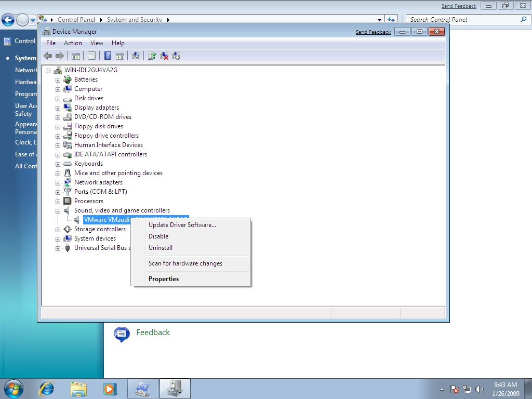This screenshot has height=399, width=532.
Task: Click the Show desktop button at taskbar end
Action: [x=528, y=389]
